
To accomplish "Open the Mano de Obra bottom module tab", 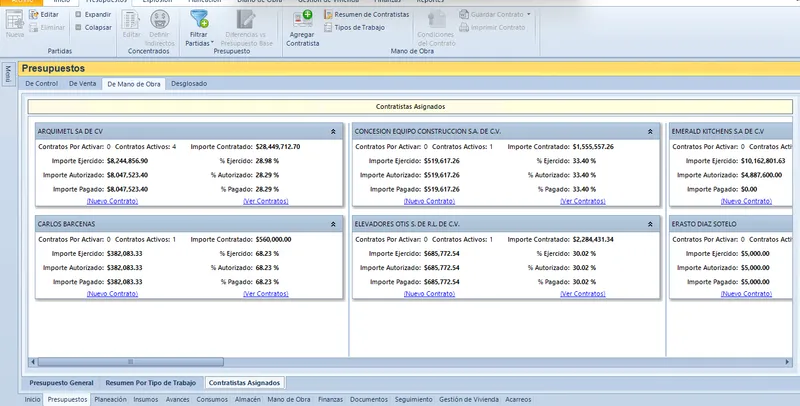I will click(289, 400).
